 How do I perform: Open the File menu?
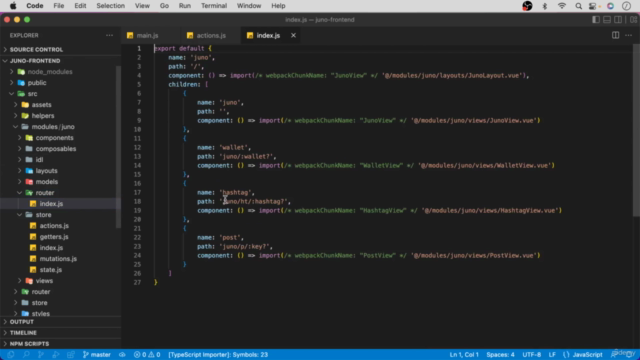coord(59,6)
